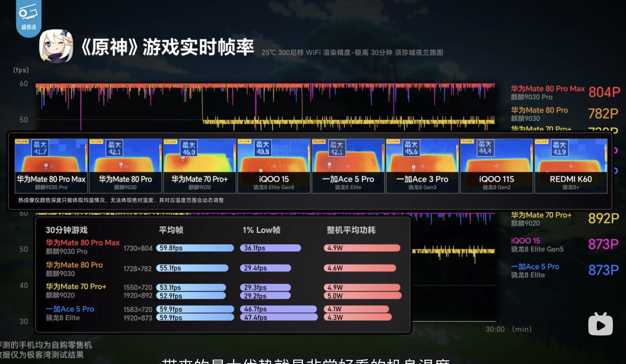Click the 804P value in the chart legend
The image size is (626, 364).
(x=604, y=92)
